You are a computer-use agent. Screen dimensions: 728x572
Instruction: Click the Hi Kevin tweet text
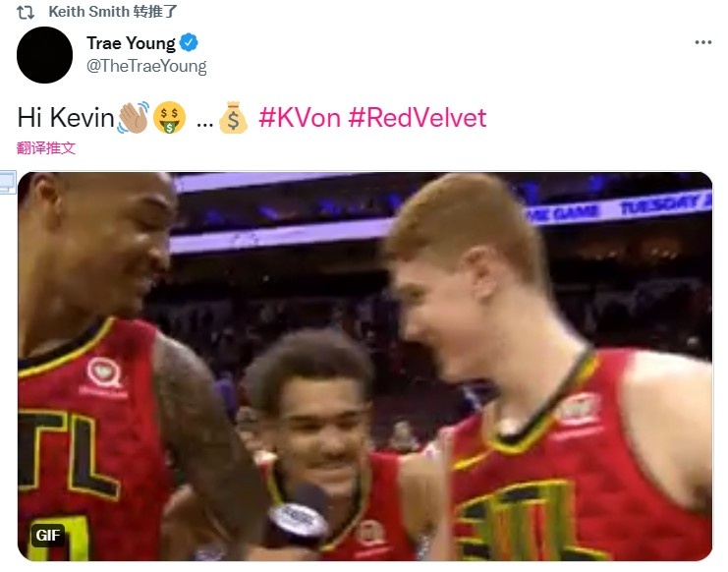tap(66, 117)
